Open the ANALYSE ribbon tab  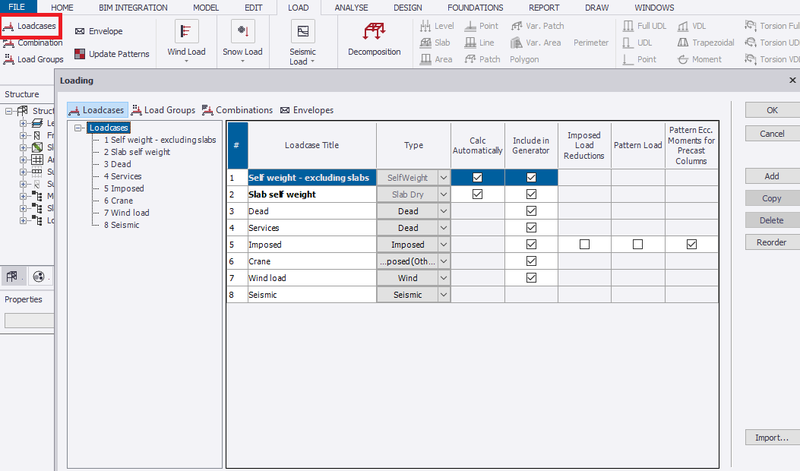(351, 8)
